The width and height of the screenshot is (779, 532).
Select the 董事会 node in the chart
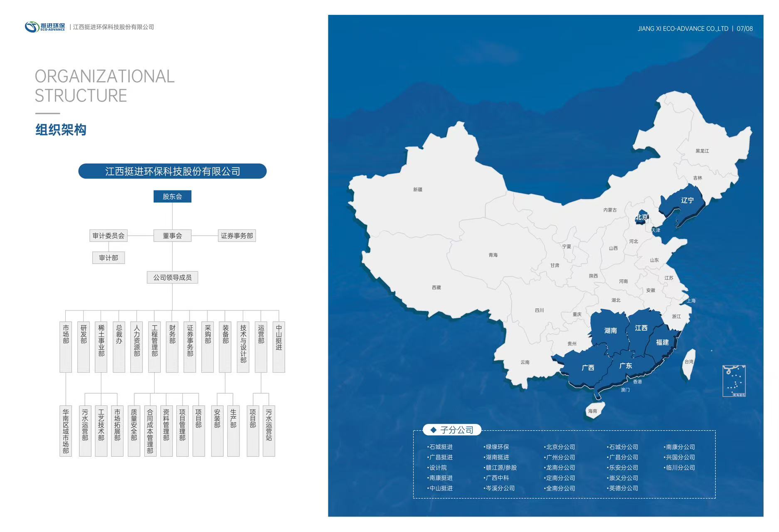(x=172, y=236)
